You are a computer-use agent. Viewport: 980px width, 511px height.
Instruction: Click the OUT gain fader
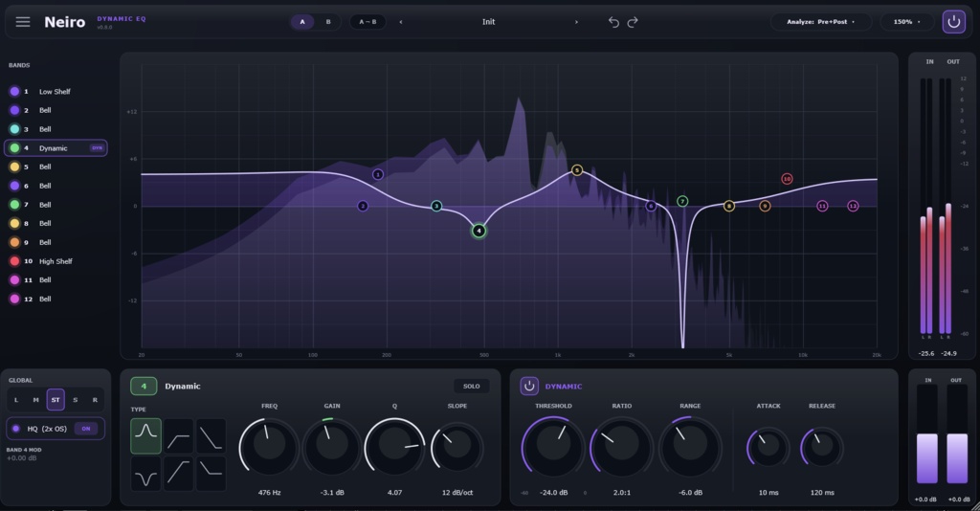[x=957, y=434]
